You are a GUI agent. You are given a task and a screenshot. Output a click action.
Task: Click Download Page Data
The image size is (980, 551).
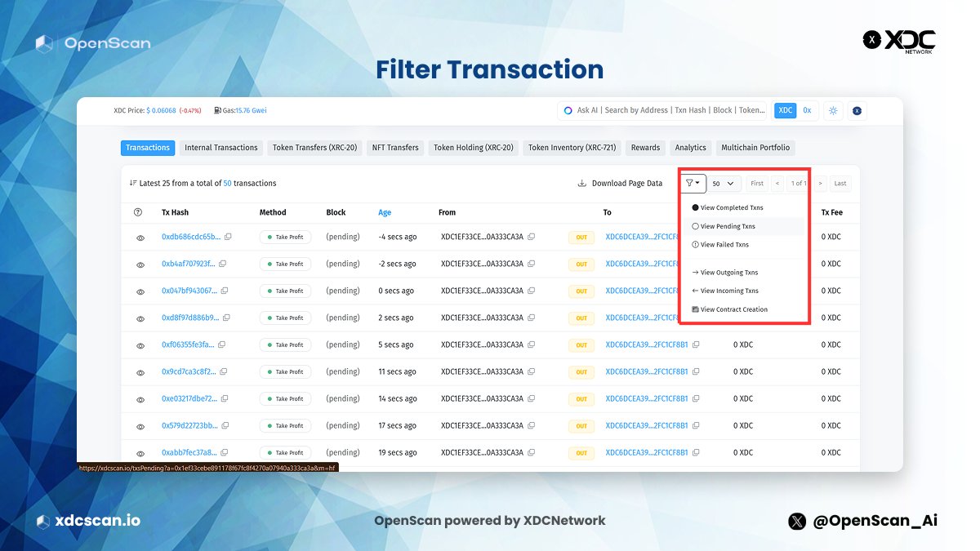[x=620, y=184]
